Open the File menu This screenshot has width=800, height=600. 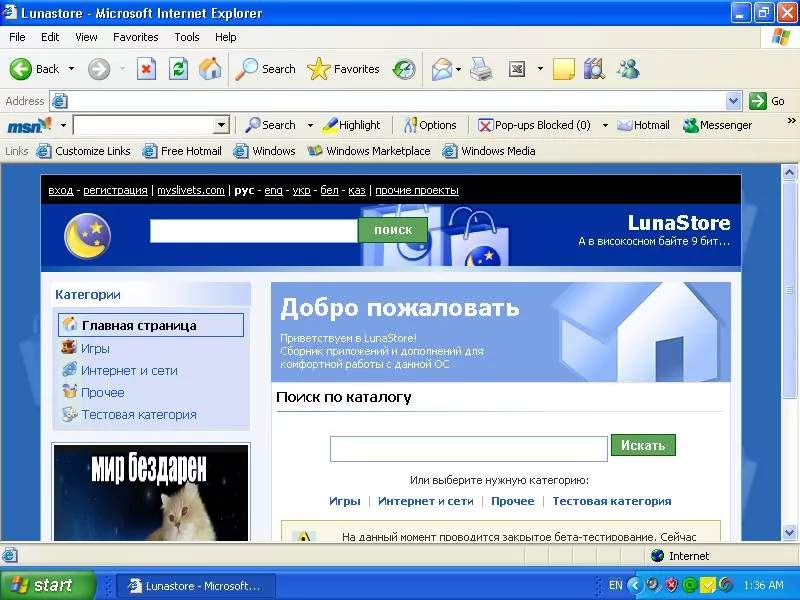click(x=17, y=37)
